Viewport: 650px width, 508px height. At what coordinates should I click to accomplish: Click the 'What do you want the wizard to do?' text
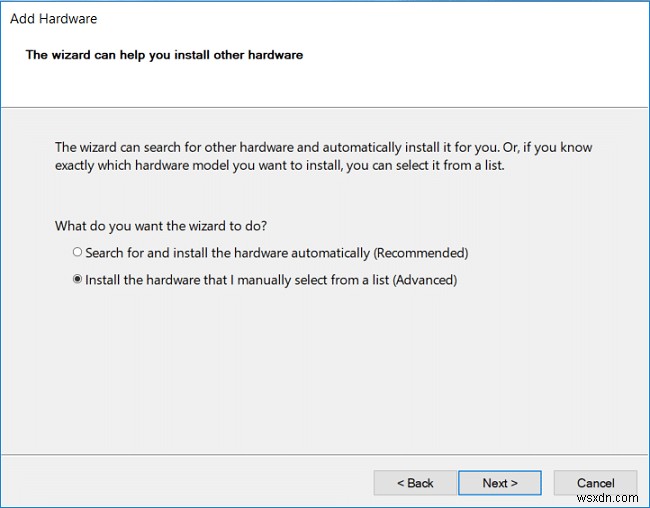[x=161, y=226]
